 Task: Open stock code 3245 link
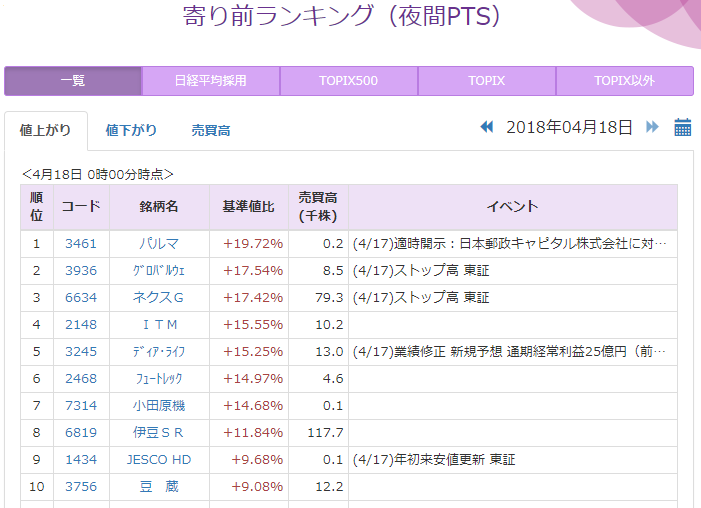pyautogui.click(x=81, y=351)
